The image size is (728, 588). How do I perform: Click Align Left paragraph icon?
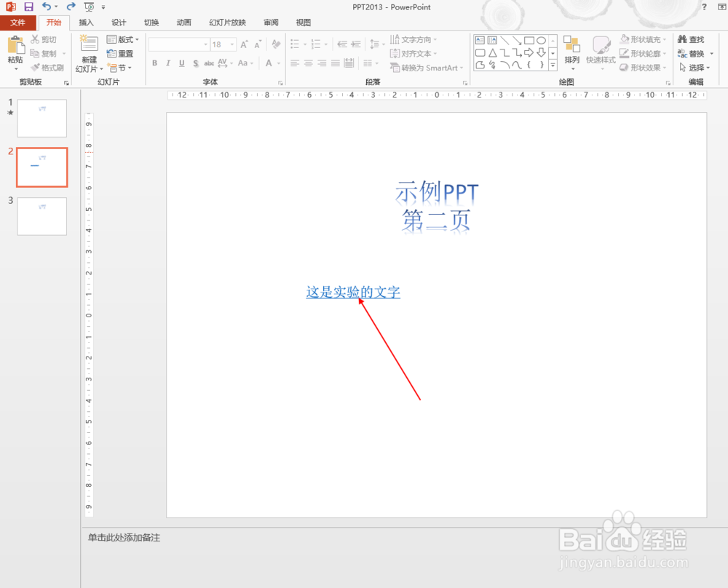point(295,63)
